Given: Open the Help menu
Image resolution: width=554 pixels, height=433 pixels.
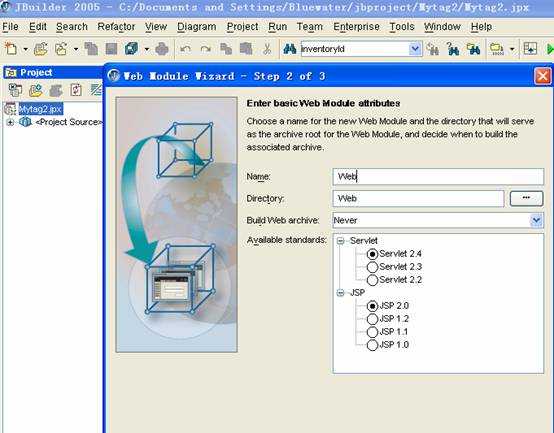Looking at the screenshot, I should 481,27.
